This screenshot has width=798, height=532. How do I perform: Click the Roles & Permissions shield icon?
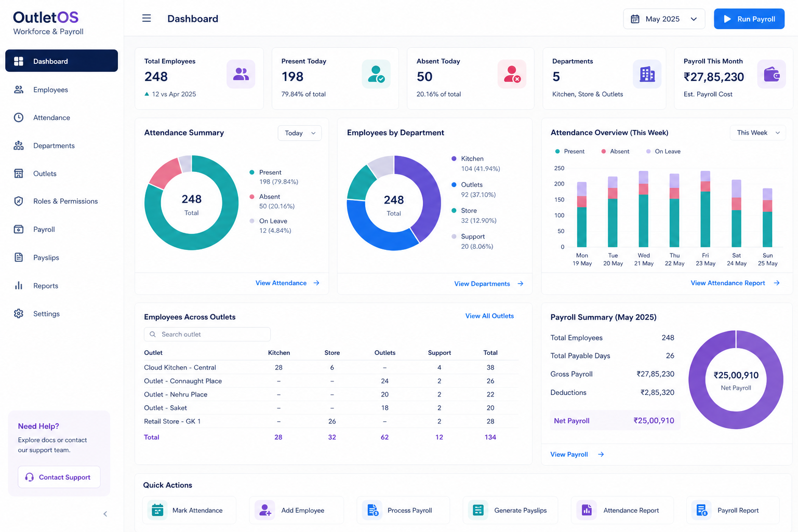pos(19,201)
